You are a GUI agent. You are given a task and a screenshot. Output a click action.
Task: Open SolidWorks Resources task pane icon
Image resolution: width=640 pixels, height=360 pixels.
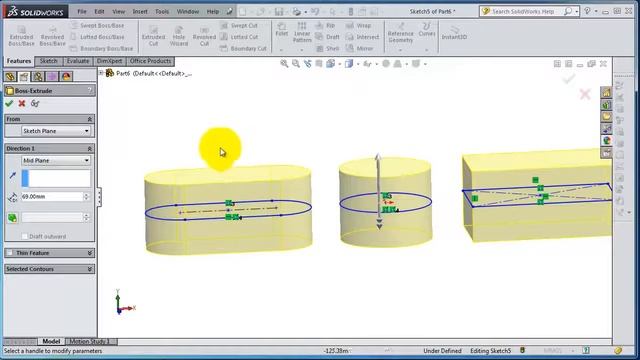[x=607, y=93]
